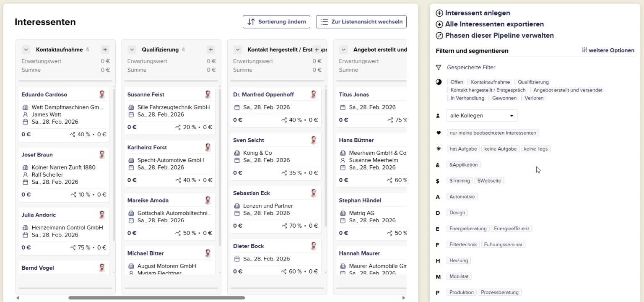
Task: Click avatar on Susanne Feist card
Action: (208, 94)
